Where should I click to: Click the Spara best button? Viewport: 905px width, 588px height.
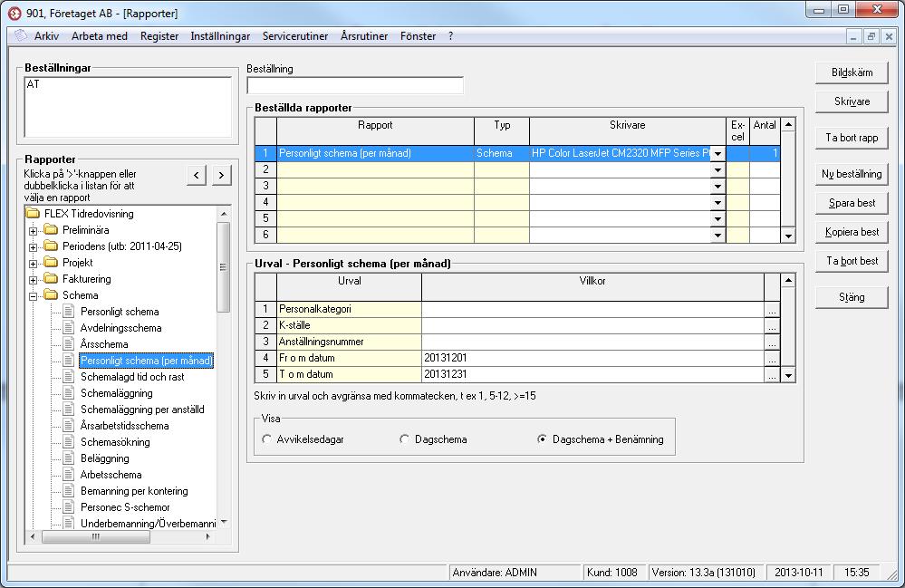click(852, 203)
